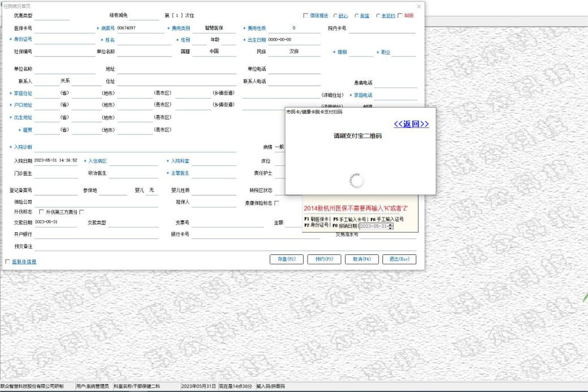The height and width of the screenshot is (392, 588).
Task: Click the 存盘(F2) save button
Action: tap(286, 259)
